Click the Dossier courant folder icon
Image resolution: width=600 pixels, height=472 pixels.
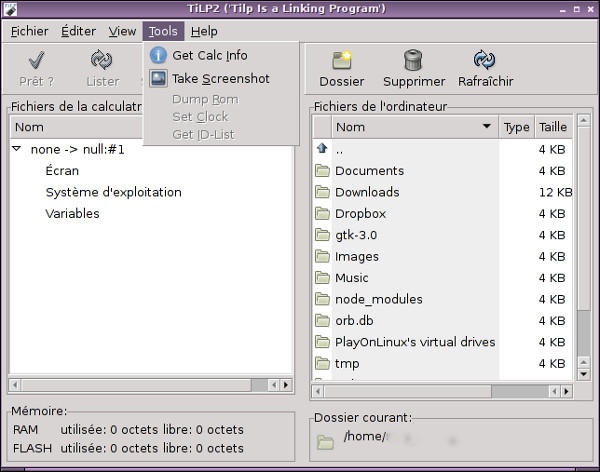click(x=325, y=442)
